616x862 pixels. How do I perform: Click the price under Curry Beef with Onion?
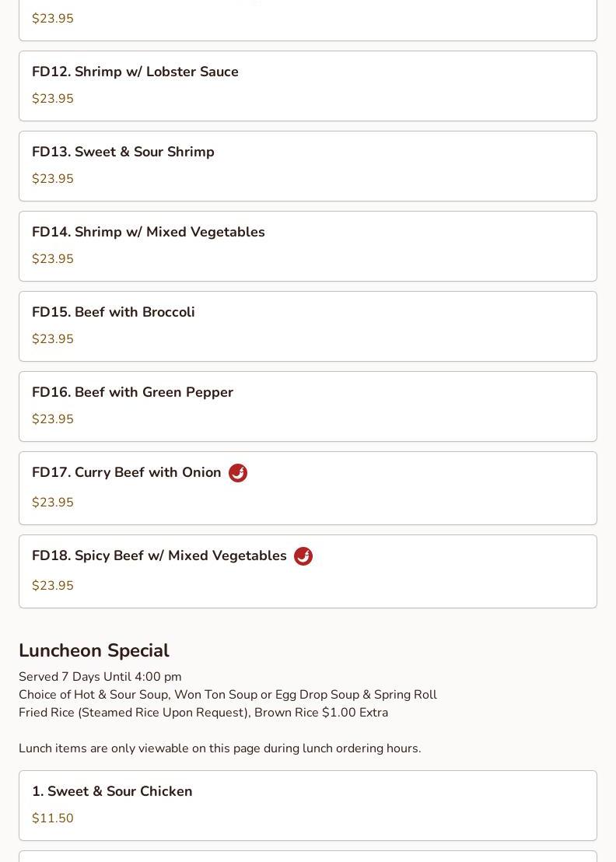53,503
